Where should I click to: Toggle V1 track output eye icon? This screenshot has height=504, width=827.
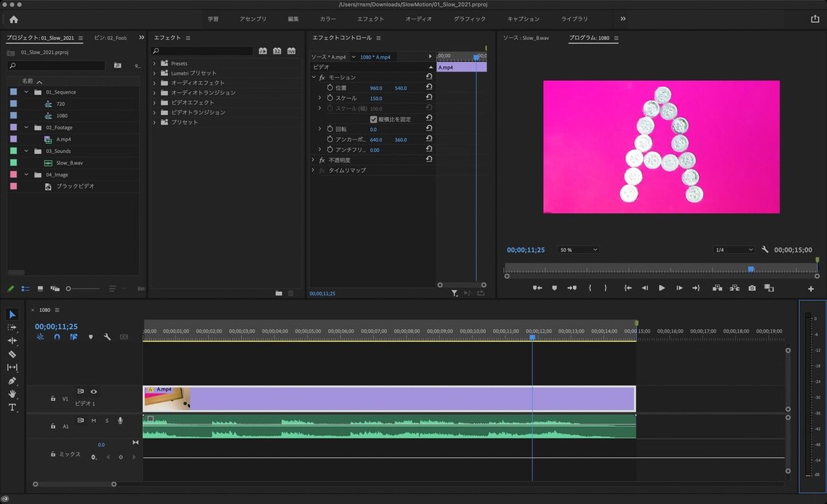pyautogui.click(x=94, y=391)
